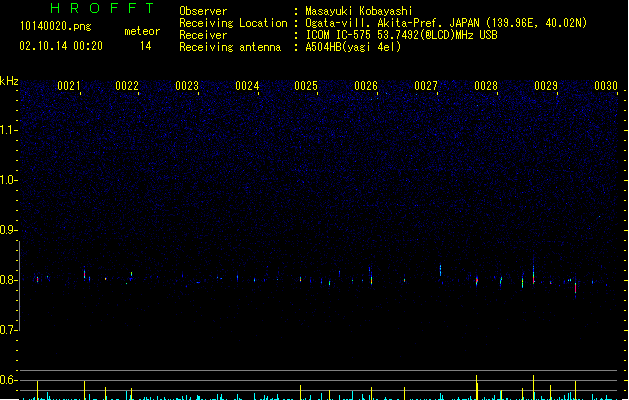The height and width of the screenshot is (400, 629).
Task: Click the 0030 time marker
Action: (606, 86)
